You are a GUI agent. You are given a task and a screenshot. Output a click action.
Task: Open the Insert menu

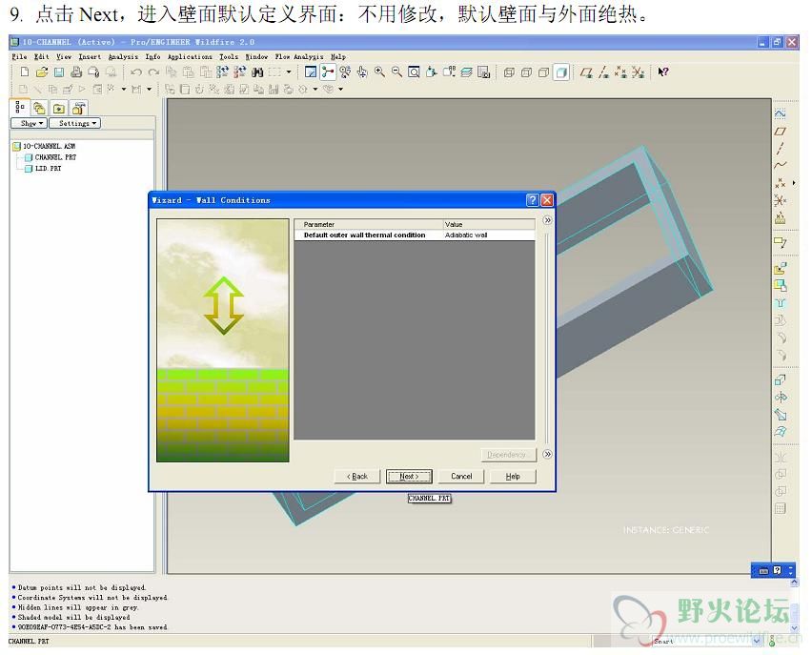90,57
